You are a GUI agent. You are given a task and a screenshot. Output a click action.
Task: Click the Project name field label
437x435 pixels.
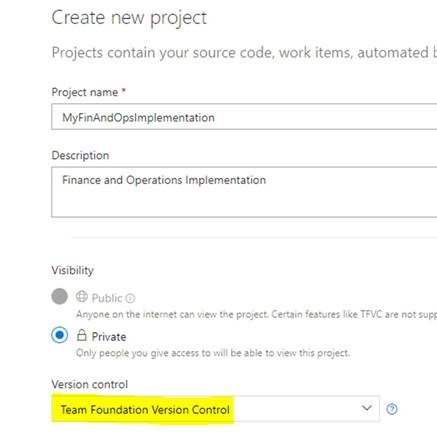point(85,92)
